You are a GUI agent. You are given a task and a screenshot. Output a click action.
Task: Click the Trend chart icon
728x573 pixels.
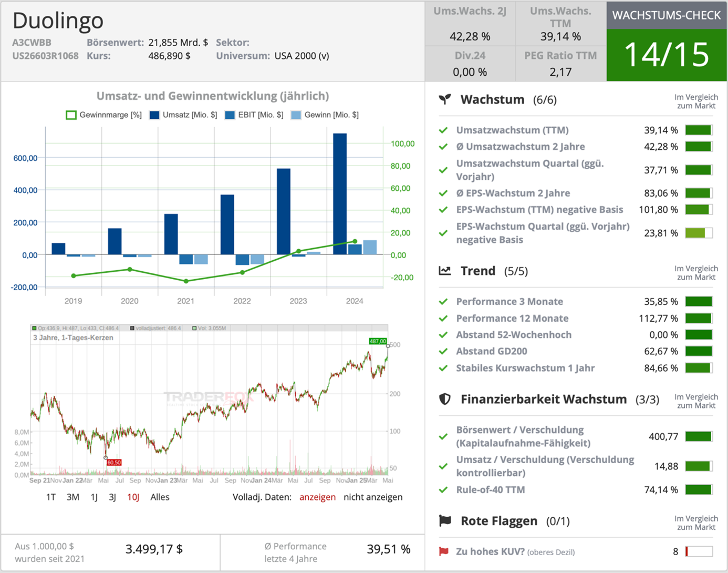pos(445,271)
